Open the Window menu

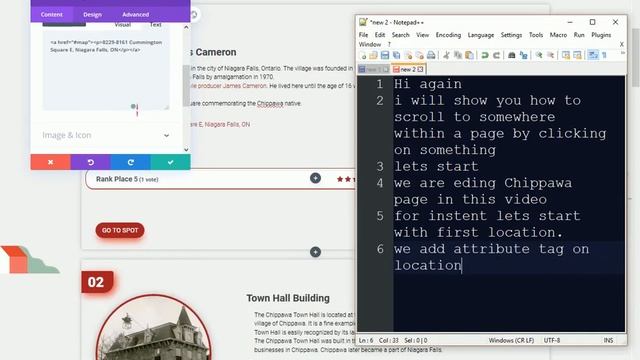click(x=370, y=44)
